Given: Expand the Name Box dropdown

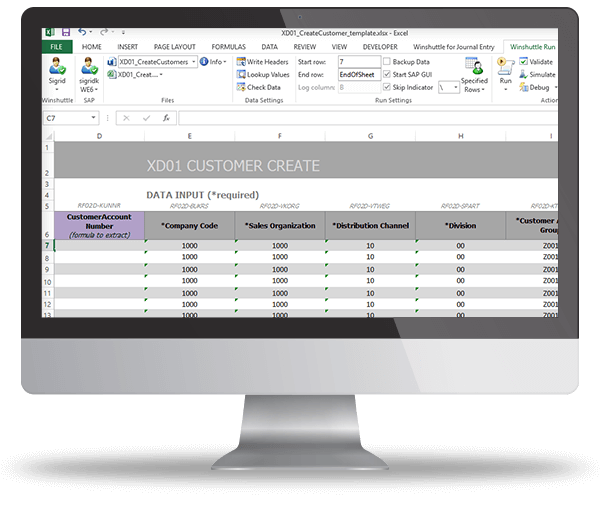Looking at the screenshot, I should [x=93, y=118].
